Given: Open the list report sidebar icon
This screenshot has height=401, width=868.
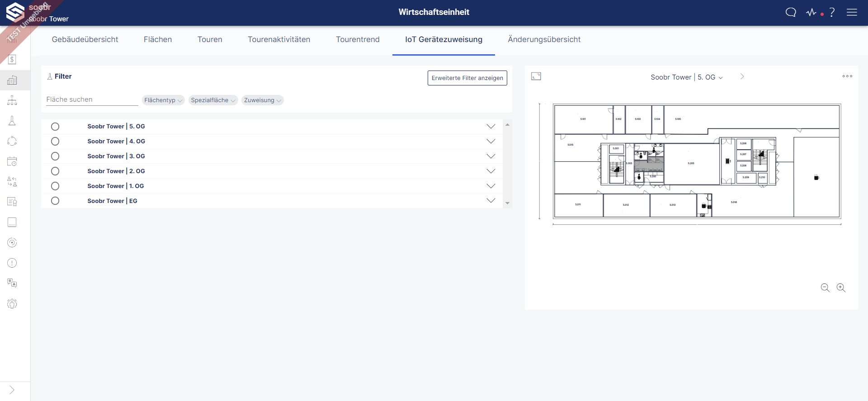Looking at the screenshot, I should point(12,202).
